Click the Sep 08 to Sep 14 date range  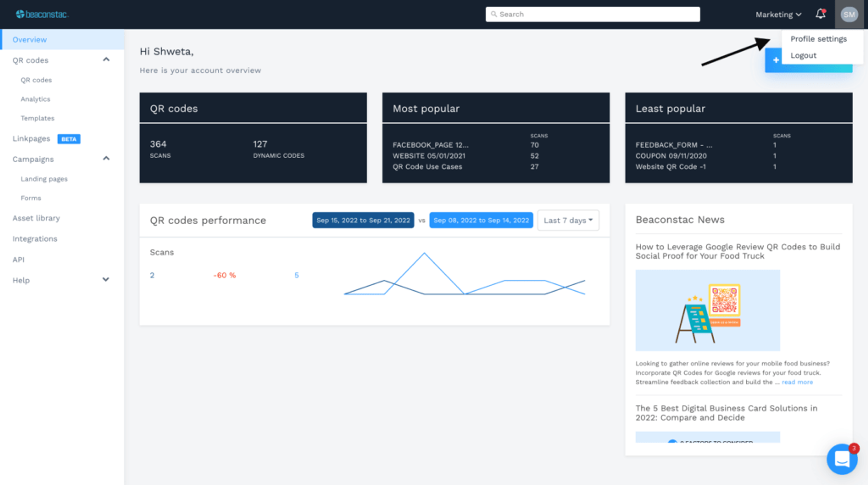tap(481, 220)
